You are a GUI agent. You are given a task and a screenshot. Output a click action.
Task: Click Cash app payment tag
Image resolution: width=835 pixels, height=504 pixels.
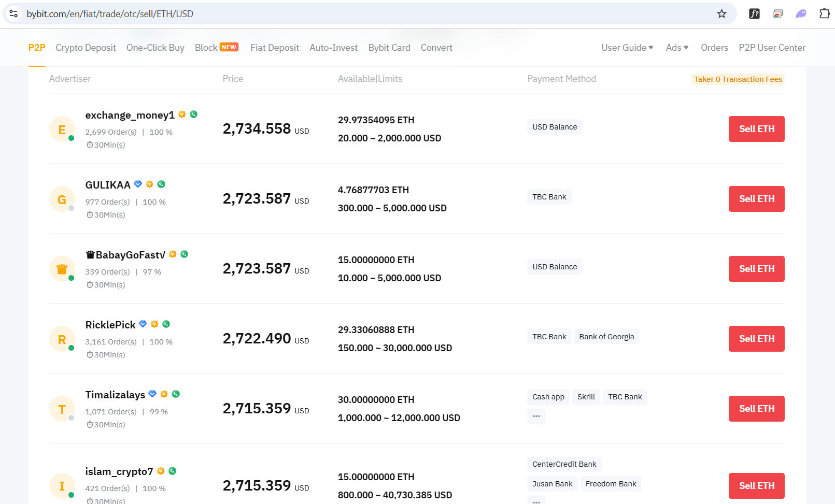[548, 397]
